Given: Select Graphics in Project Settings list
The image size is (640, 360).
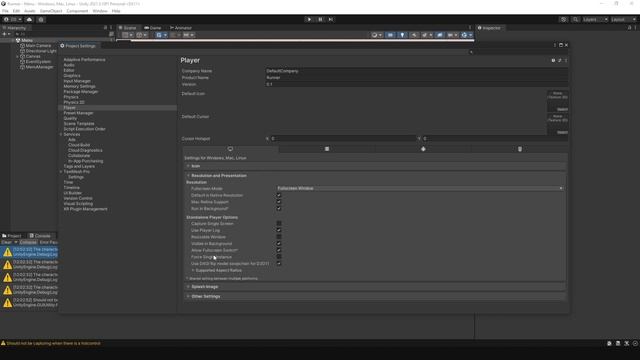Looking at the screenshot, I should [x=72, y=76].
